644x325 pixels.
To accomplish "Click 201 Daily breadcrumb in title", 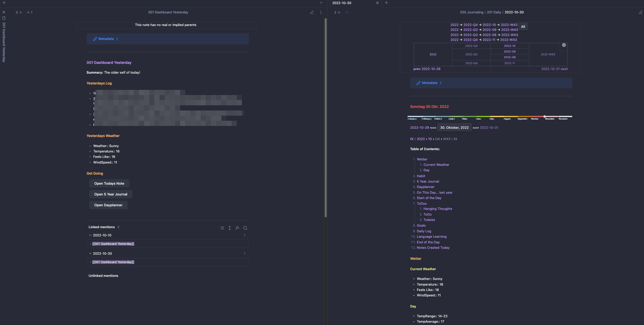I will [494, 12].
